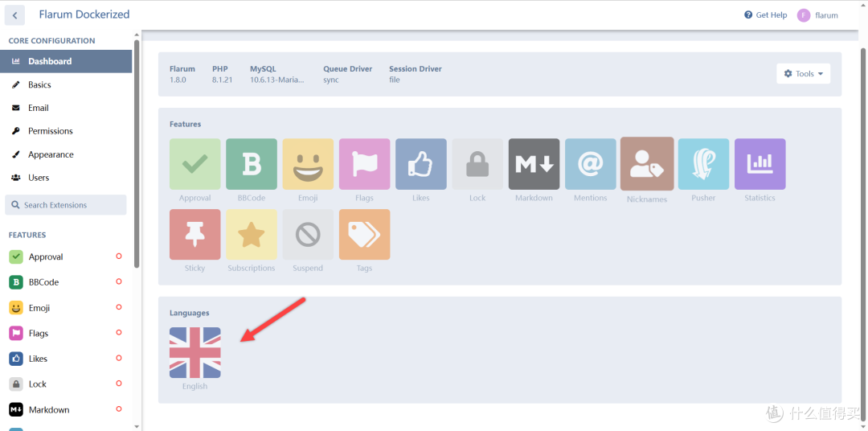The image size is (868, 431).
Task: Open the Approval extension tile
Action: 194,164
